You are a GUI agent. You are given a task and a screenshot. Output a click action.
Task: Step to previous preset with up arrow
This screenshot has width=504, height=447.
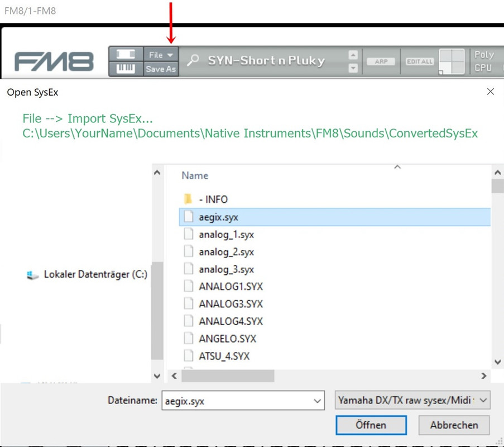[x=353, y=55]
